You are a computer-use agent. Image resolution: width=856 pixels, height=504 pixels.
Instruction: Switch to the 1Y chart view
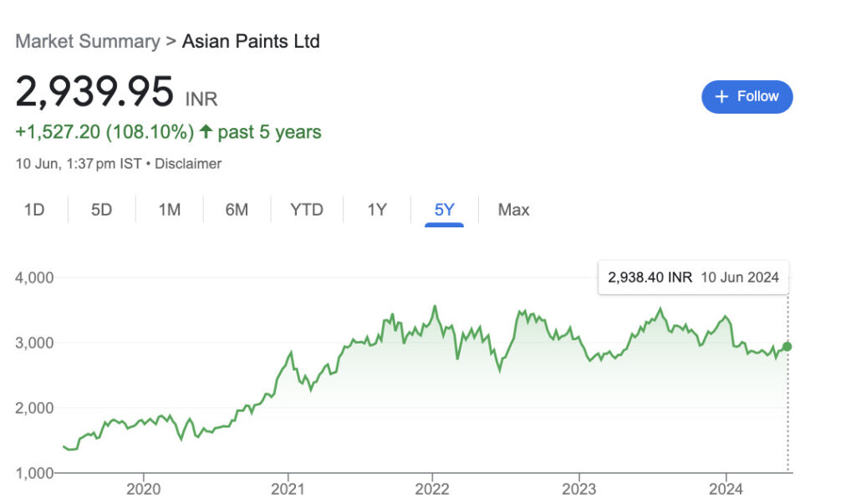tap(375, 210)
